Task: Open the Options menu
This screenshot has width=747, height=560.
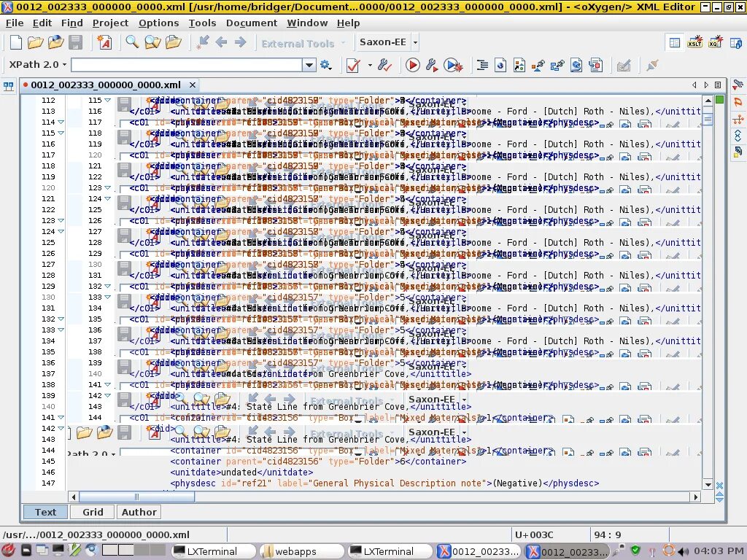Action: [158, 23]
